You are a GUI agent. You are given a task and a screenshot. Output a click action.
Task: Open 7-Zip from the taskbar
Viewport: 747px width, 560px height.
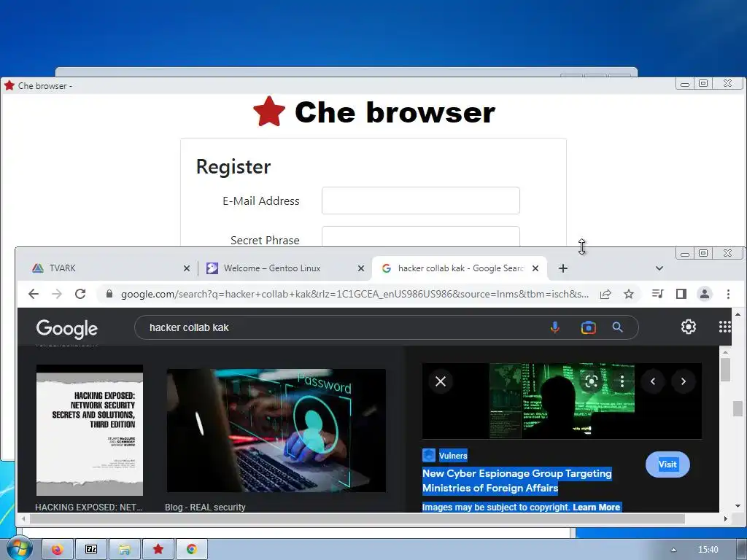click(x=91, y=550)
